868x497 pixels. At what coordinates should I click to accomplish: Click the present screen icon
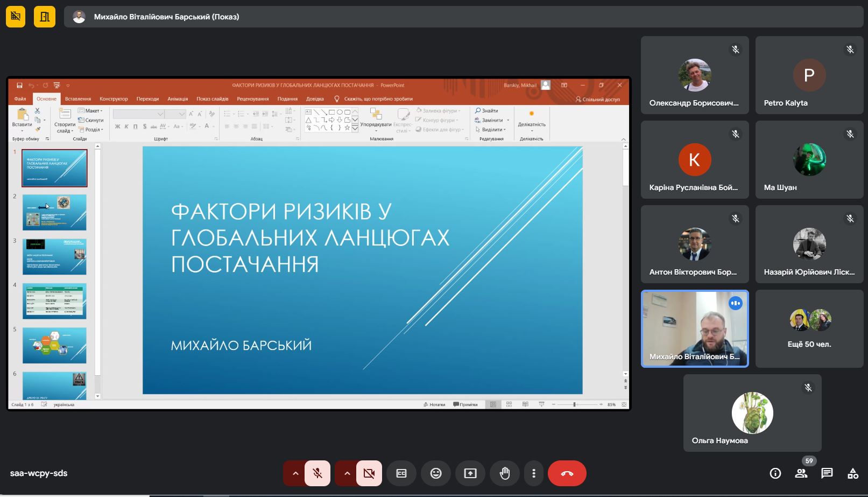470,473
